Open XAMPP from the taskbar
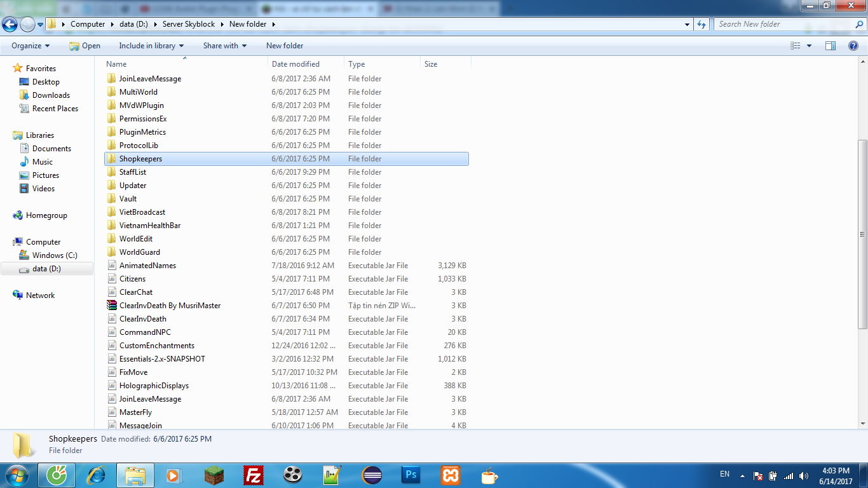The height and width of the screenshot is (488, 868). (451, 475)
